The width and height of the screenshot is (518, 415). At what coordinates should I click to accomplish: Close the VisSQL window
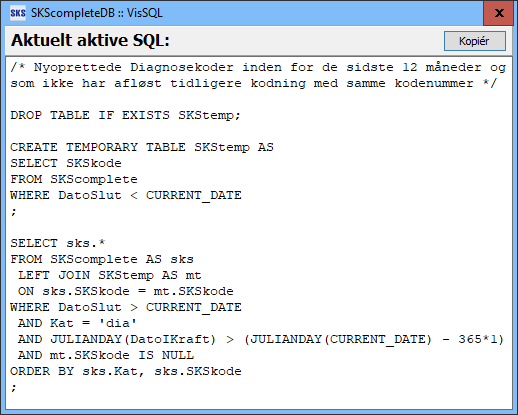tap(498, 13)
